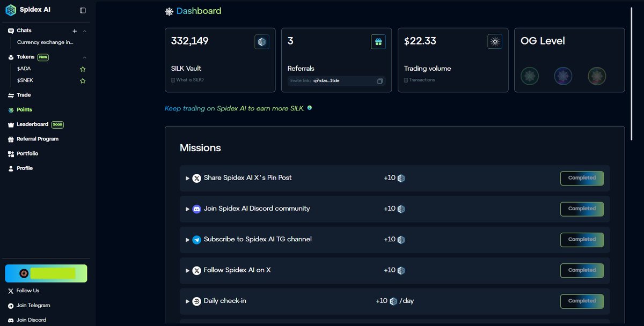
Task: Collapse the Tokens section chevron
Action: pyautogui.click(x=85, y=57)
